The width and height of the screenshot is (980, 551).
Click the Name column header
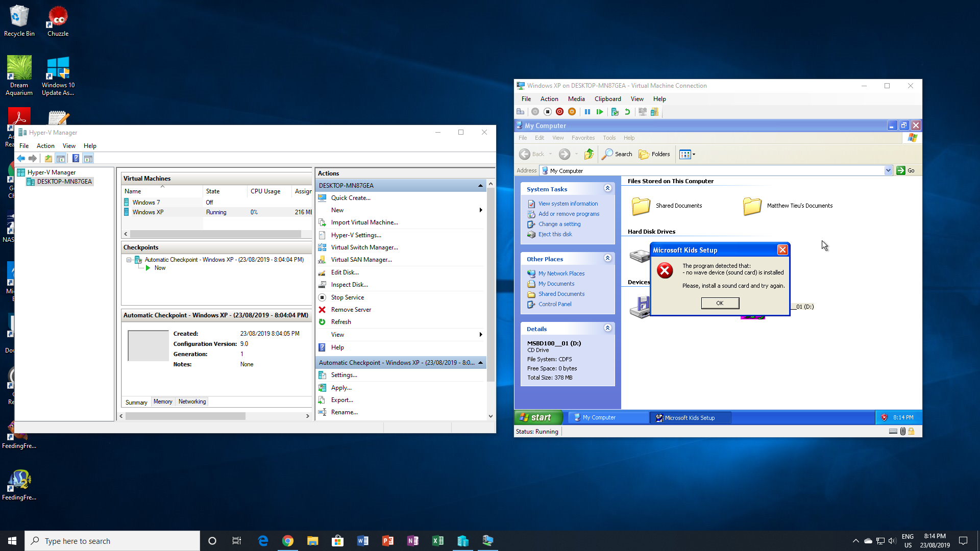point(162,191)
